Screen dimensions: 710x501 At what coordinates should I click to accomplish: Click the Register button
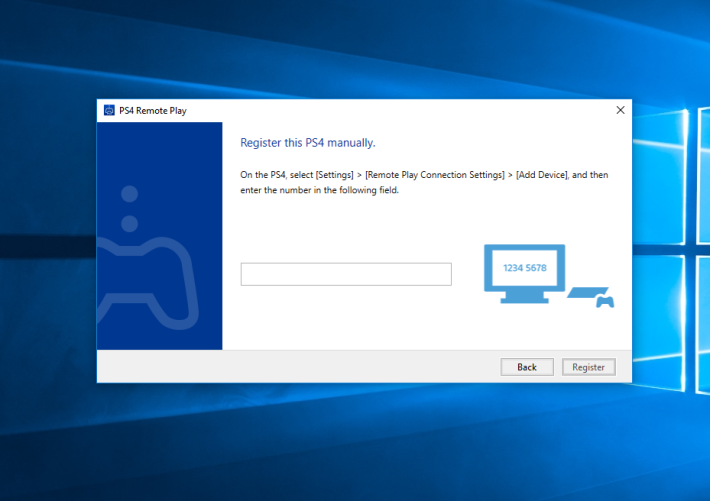pyautogui.click(x=589, y=367)
